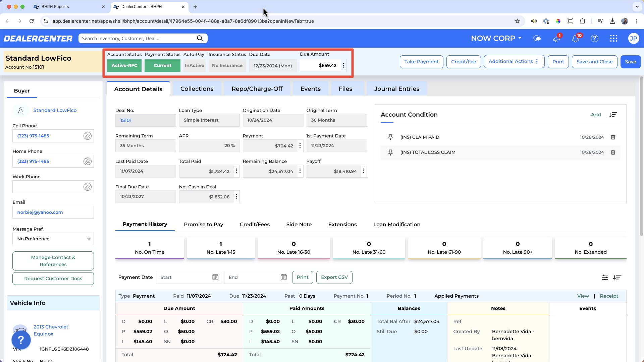
Task: Delete the (INS) CLAIM PAID condition
Action: (x=613, y=137)
